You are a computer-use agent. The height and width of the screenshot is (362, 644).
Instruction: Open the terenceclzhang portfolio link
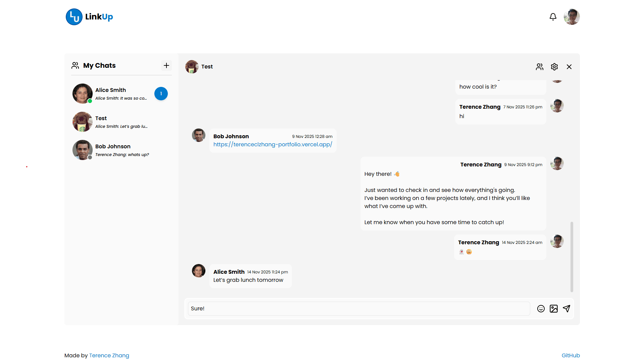pyautogui.click(x=273, y=145)
